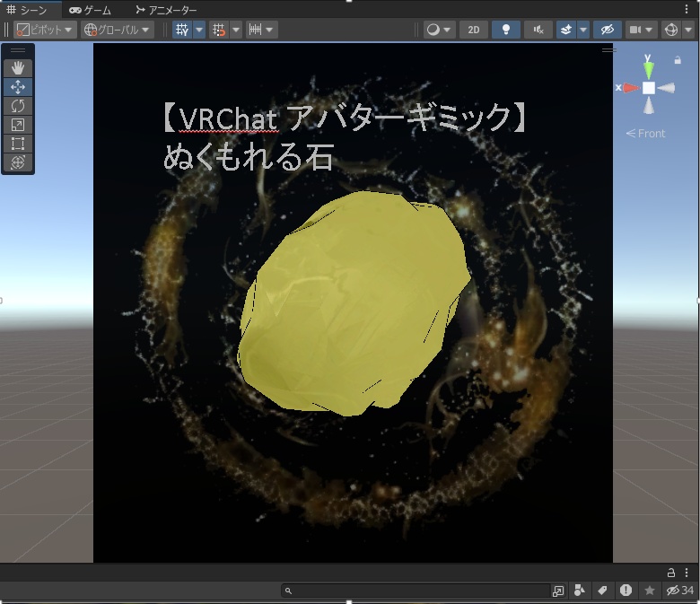Open scene camera settings dropdown
This screenshot has height=604, width=700.
[641, 30]
